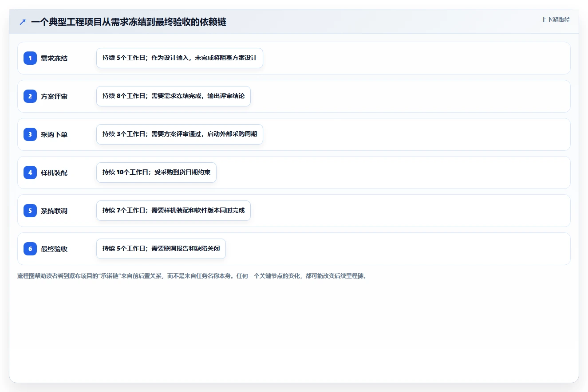The height and width of the screenshot is (392, 588).
Task: Open the 输出评审结论 description box
Action: (174, 96)
